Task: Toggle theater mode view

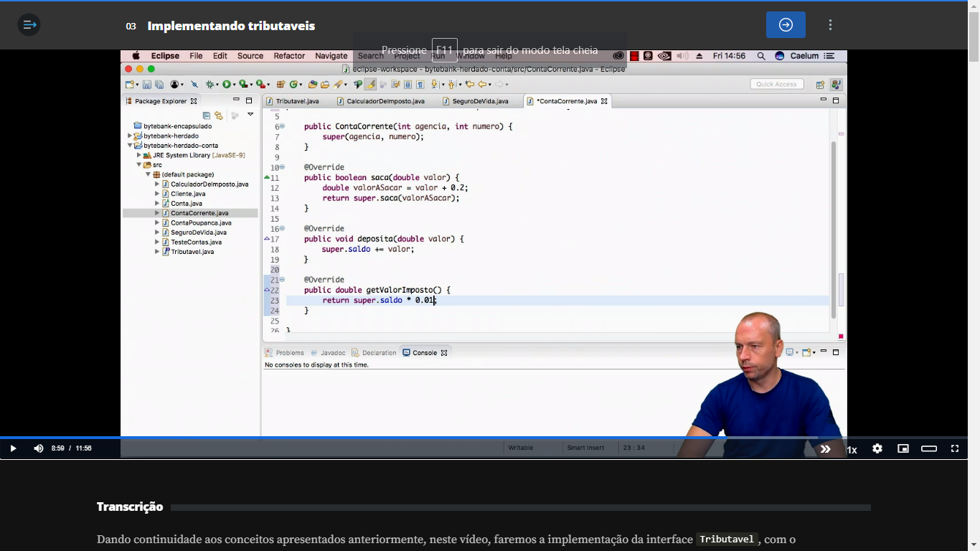Action: [929, 448]
